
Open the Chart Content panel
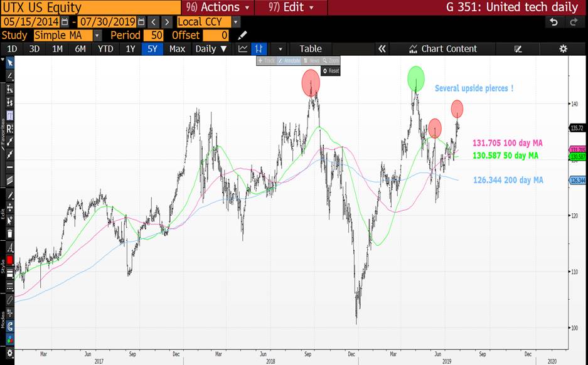pyautogui.click(x=443, y=49)
